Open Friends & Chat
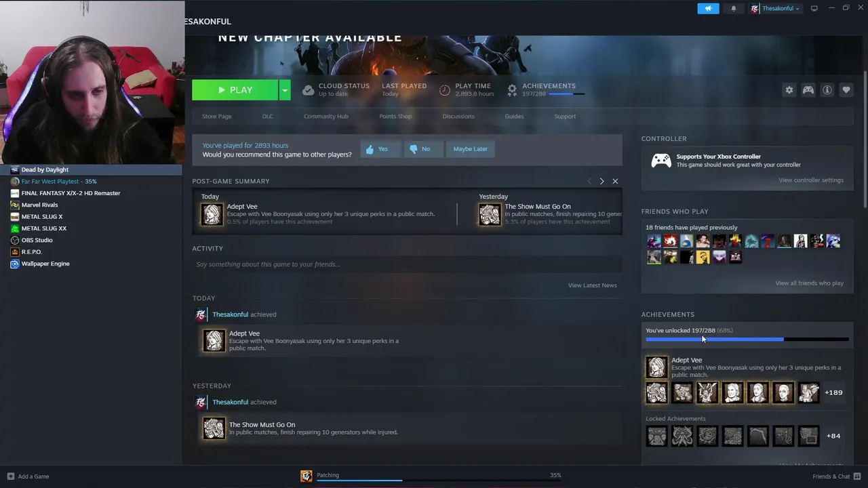 (x=837, y=476)
